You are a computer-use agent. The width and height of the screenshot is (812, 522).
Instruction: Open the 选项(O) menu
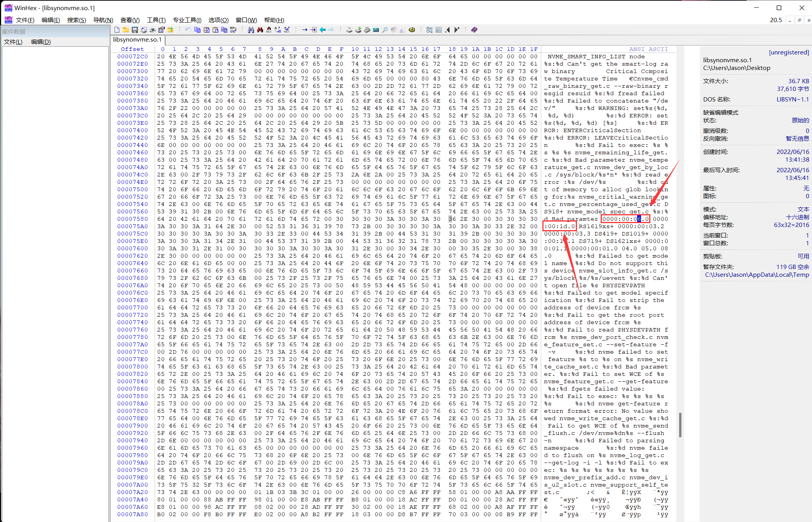click(x=218, y=20)
